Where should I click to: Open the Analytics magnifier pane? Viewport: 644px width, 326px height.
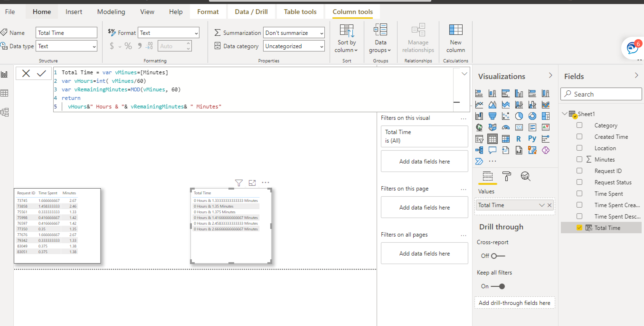(526, 176)
